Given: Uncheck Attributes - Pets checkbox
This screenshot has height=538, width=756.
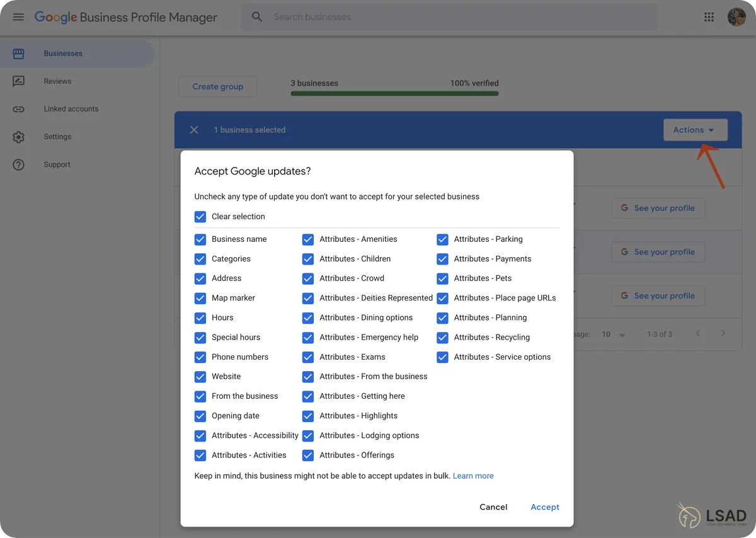Looking at the screenshot, I should (442, 278).
